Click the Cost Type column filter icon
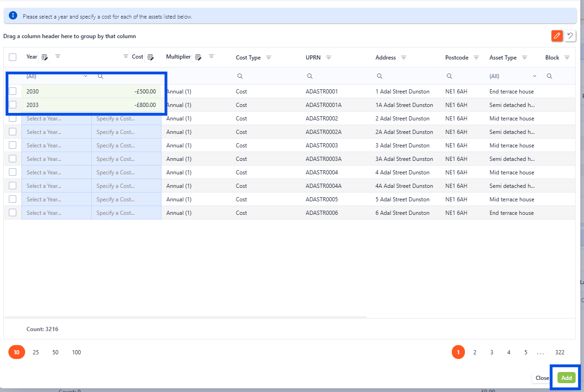584x392 pixels. point(269,58)
